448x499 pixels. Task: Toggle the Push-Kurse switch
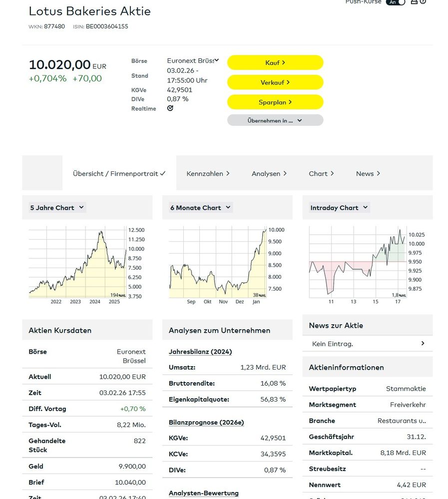[396, 2]
